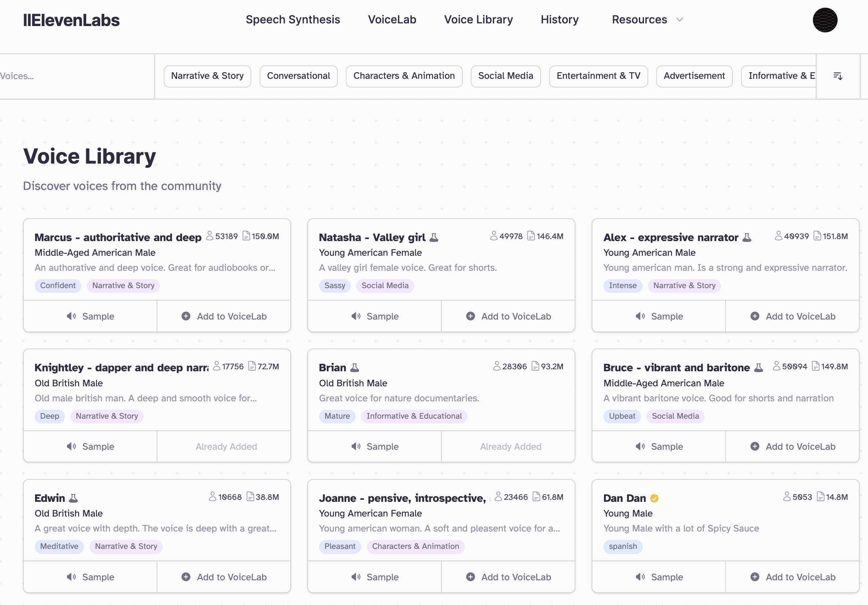Click the users icon on Edwin card

click(x=212, y=496)
